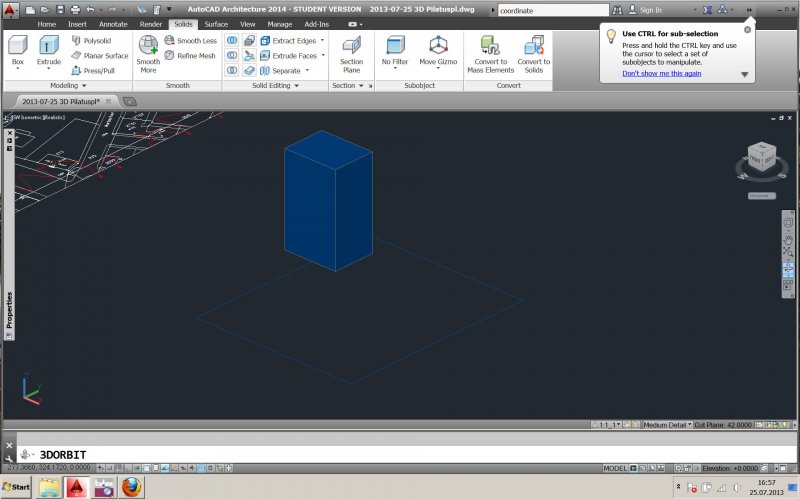This screenshot has width=800, height=500.
Task: Open the Box dropdown arrow
Action: click(18, 68)
